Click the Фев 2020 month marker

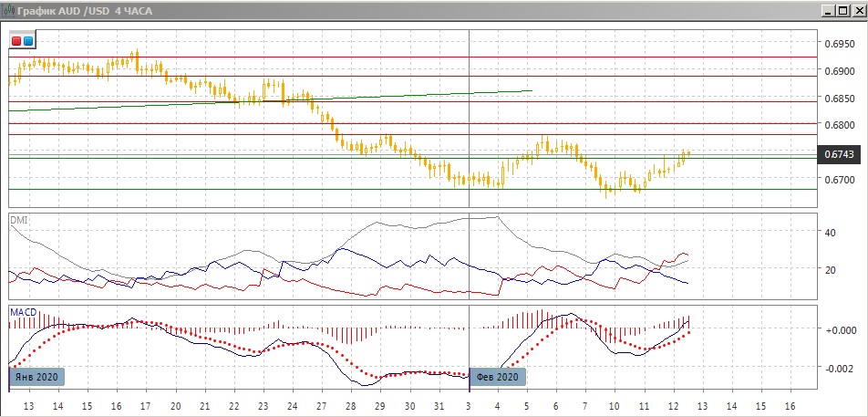[497, 377]
